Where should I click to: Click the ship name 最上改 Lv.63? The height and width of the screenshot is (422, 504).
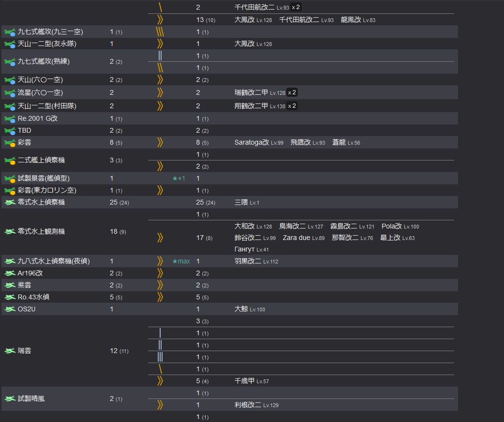point(397,238)
